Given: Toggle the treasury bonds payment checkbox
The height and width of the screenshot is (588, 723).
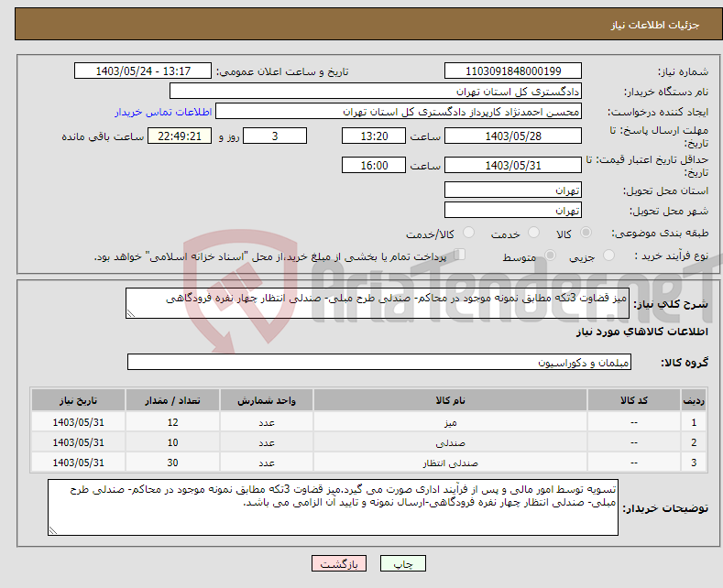Looking at the screenshot, I should (460, 255).
